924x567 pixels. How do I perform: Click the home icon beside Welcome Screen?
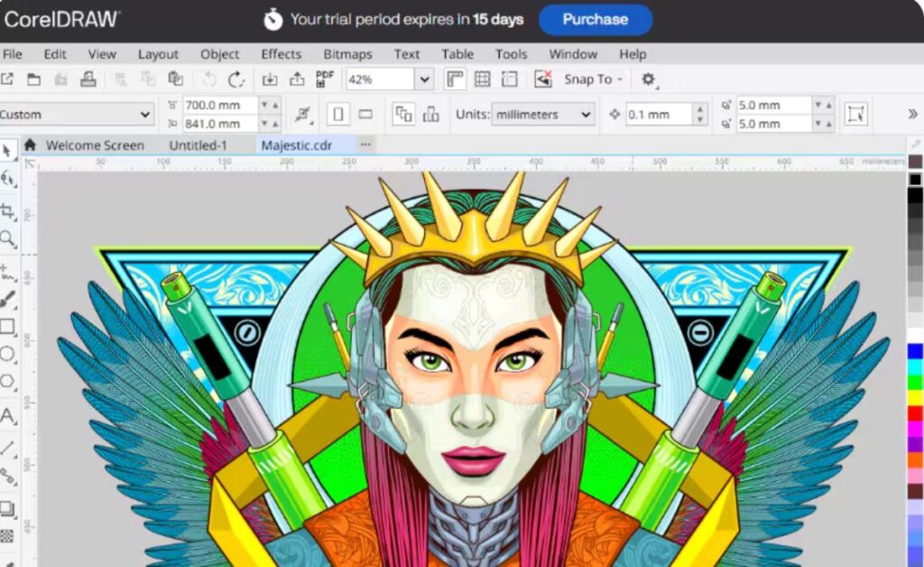click(30, 145)
